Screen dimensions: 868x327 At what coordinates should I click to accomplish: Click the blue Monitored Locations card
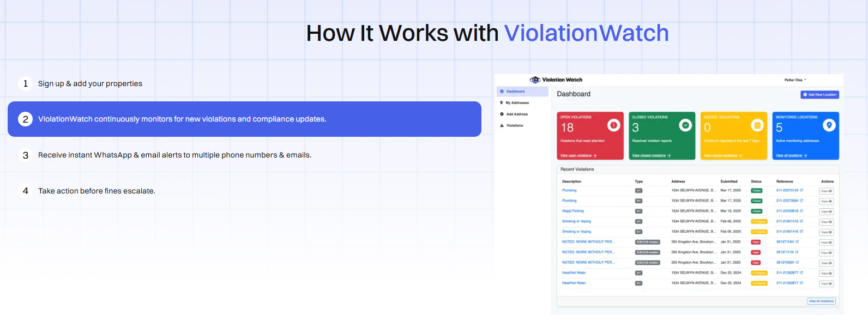[806, 136]
